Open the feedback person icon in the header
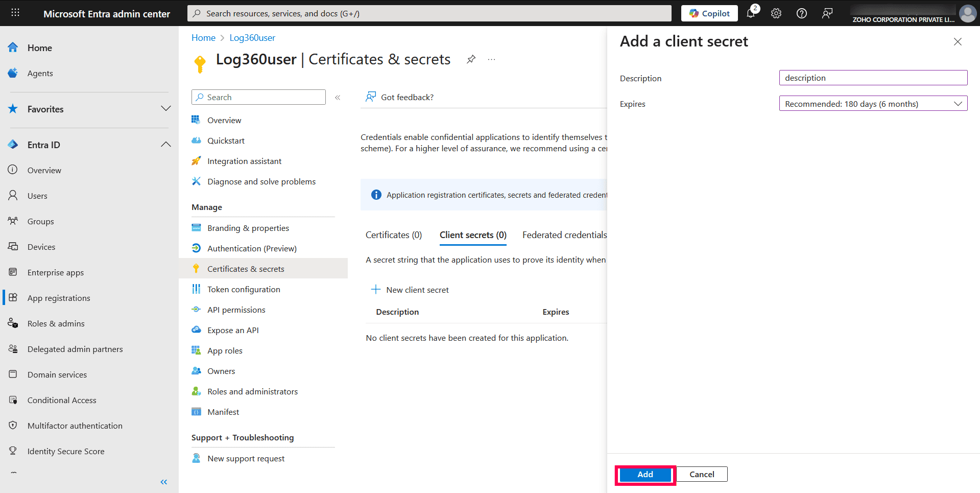The height and width of the screenshot is (493, 980). tap(827, 13)
